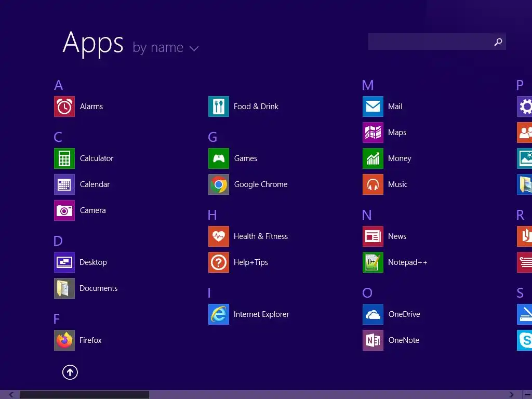Select the letter D group header
The width and height of the screenshot is (532, 399).
click(58, 241)
